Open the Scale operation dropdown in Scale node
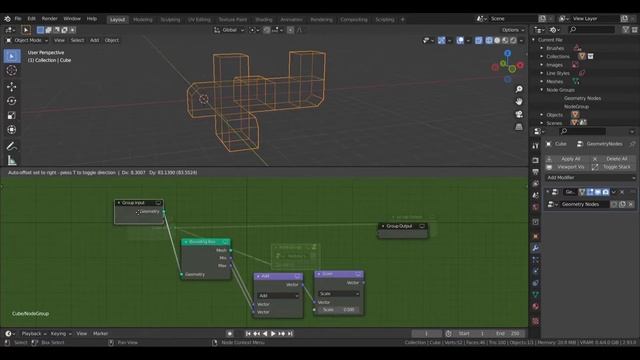Image resolution: width=640 pixels, height=360 pixels. tap(339, 294)
